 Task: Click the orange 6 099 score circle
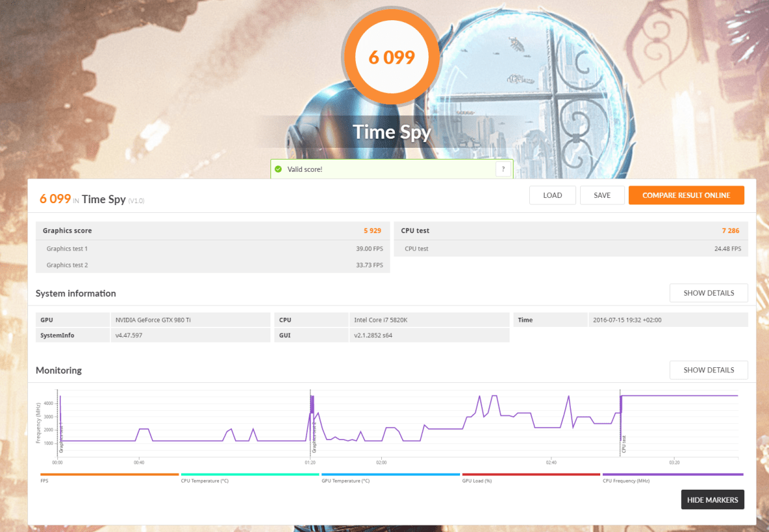392,57
